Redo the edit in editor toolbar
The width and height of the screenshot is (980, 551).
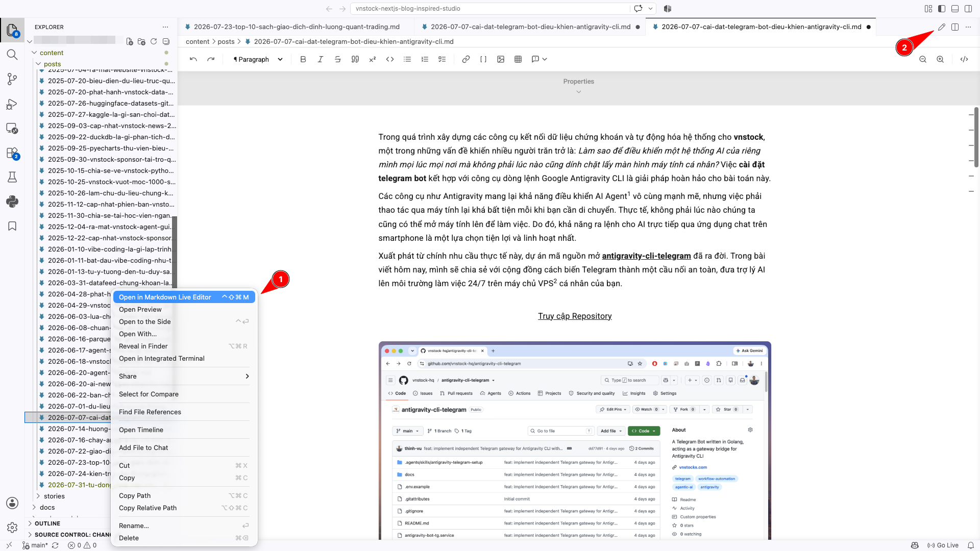click(211, 59)
